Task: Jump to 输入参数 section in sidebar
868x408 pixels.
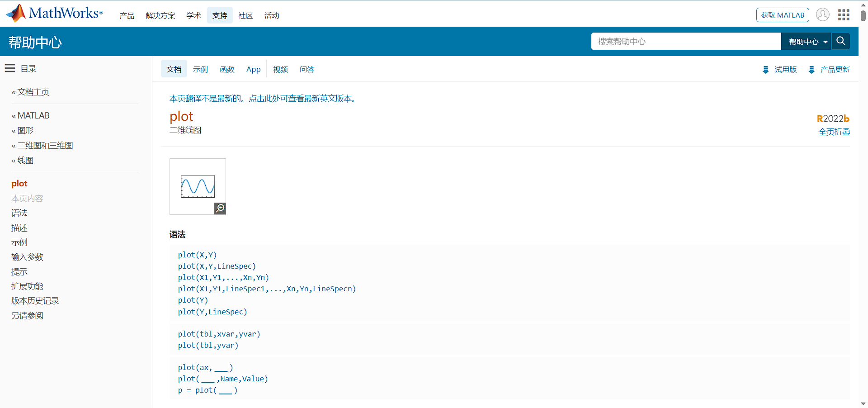Action: (x=27, y=256)
